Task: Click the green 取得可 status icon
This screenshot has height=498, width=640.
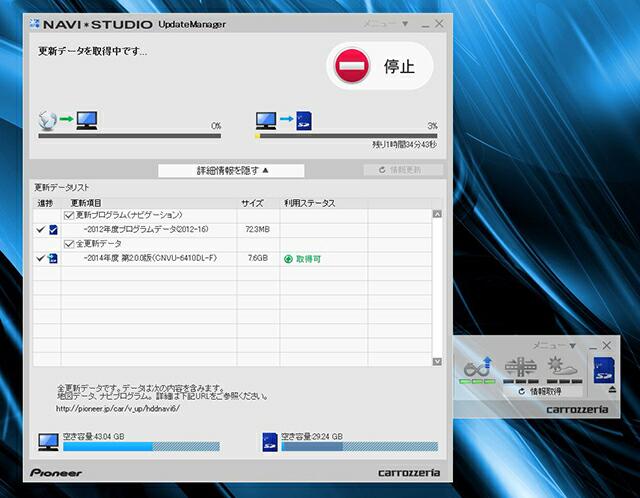Action: [288, 258]
